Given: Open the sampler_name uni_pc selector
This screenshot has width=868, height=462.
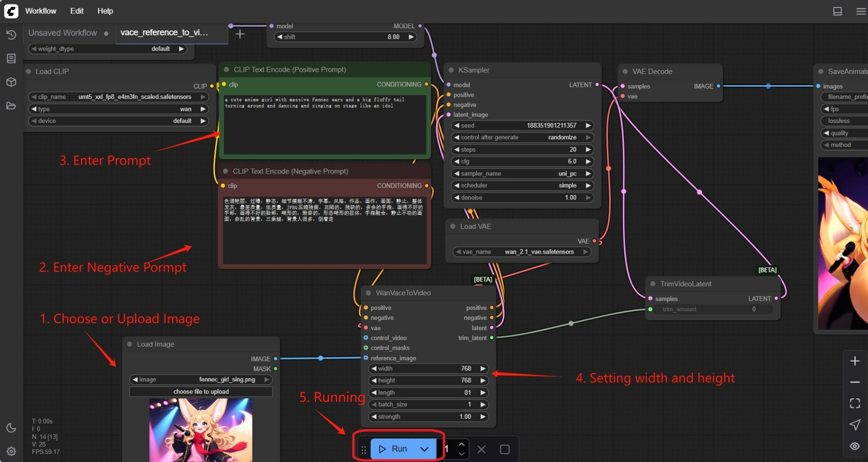Looking at the screenshot, I should click(523, 174).
